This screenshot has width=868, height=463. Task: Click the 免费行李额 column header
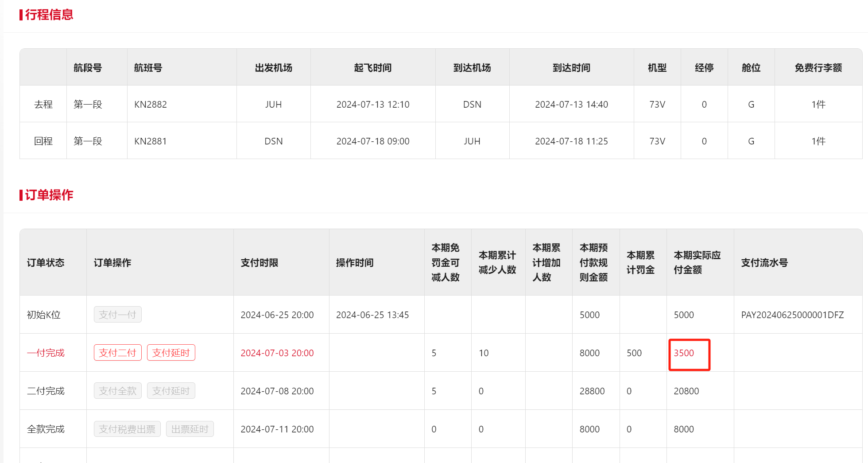(818, 68)
